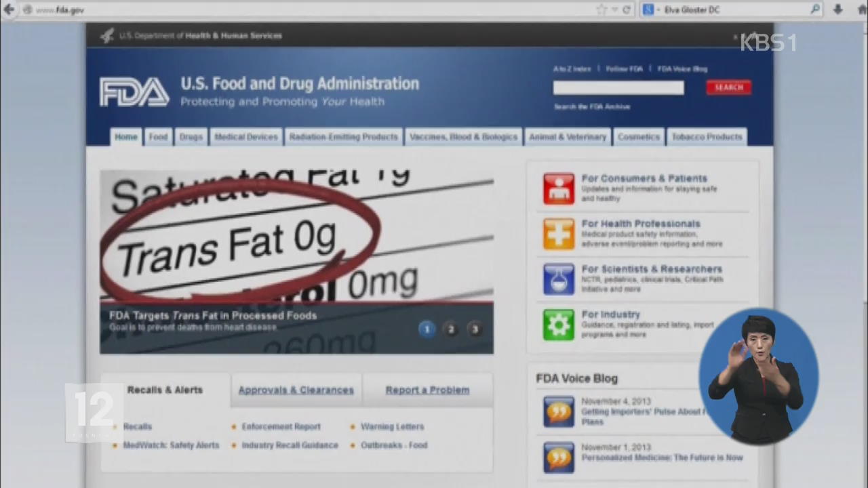The height and width of the screenshot is (488, 868).
Task: Open the Department of Health & Human Services link
Action: (x=201, y=35)
